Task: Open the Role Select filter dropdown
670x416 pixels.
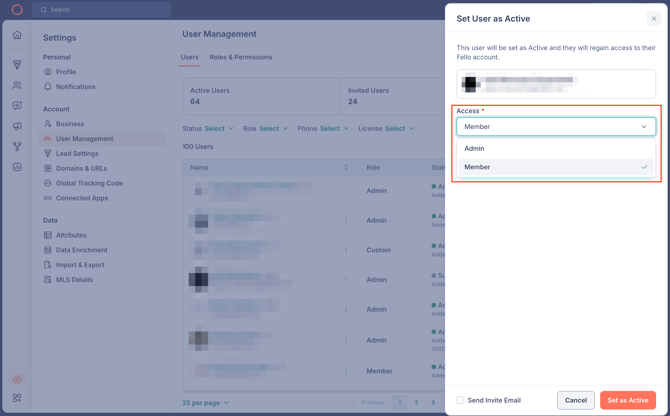Action: 265,128
